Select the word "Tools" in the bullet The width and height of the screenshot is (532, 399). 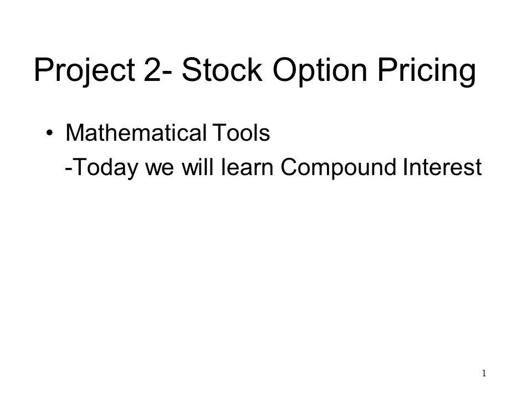(x=241, y=132)
